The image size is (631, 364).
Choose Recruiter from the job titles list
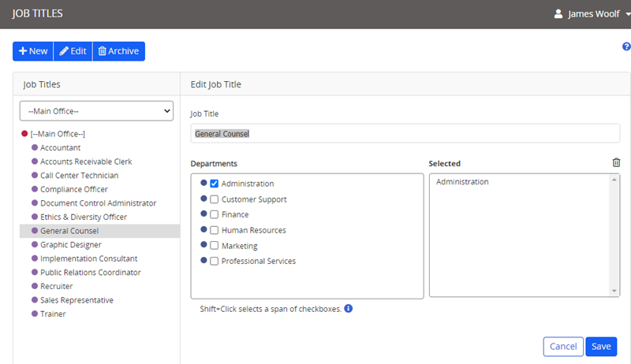pyautogui.click(x=58, y=286)
